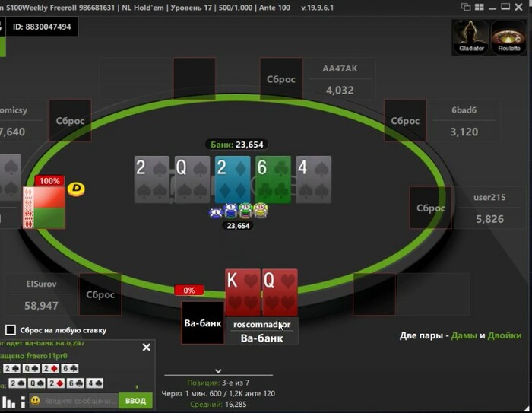Screen dimensions: 532x413
Task: Click the Belarus flag player avatar
Action: 44,207
